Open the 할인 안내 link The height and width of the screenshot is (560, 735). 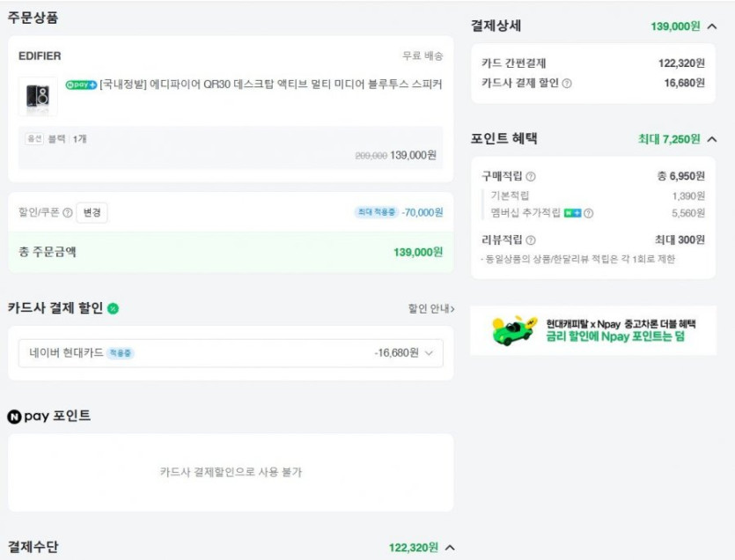[x=431, y=309]
